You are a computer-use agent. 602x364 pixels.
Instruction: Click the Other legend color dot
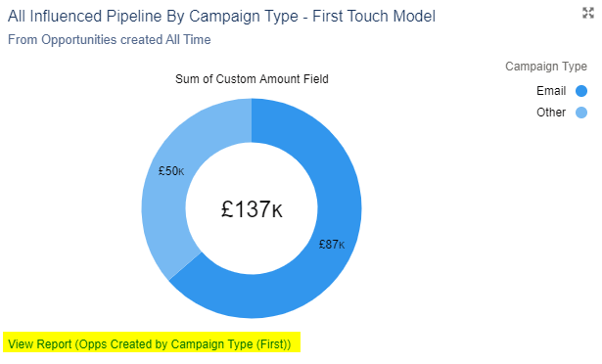581,113
